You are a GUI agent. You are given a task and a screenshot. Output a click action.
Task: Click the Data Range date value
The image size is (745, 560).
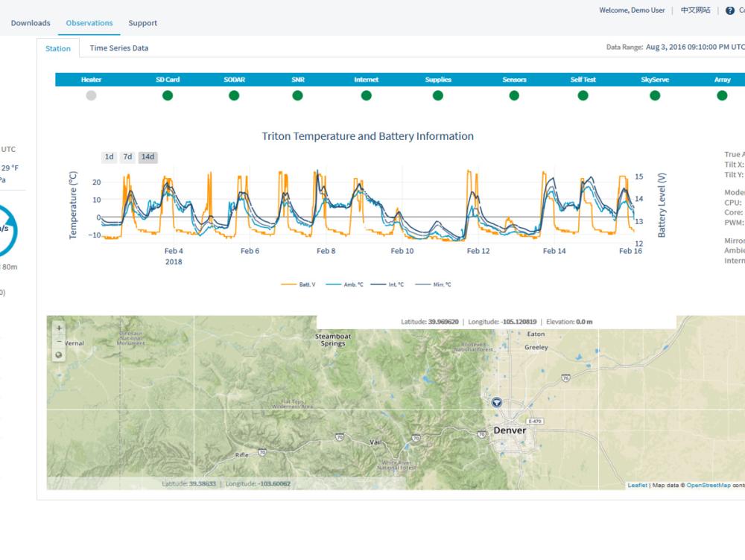click(x=694, y=47)
